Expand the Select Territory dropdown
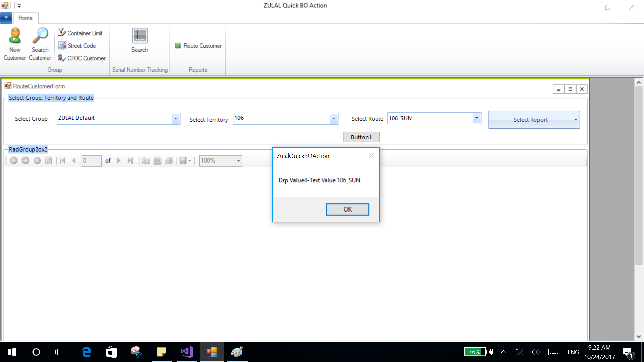 [x=333, y=118]
